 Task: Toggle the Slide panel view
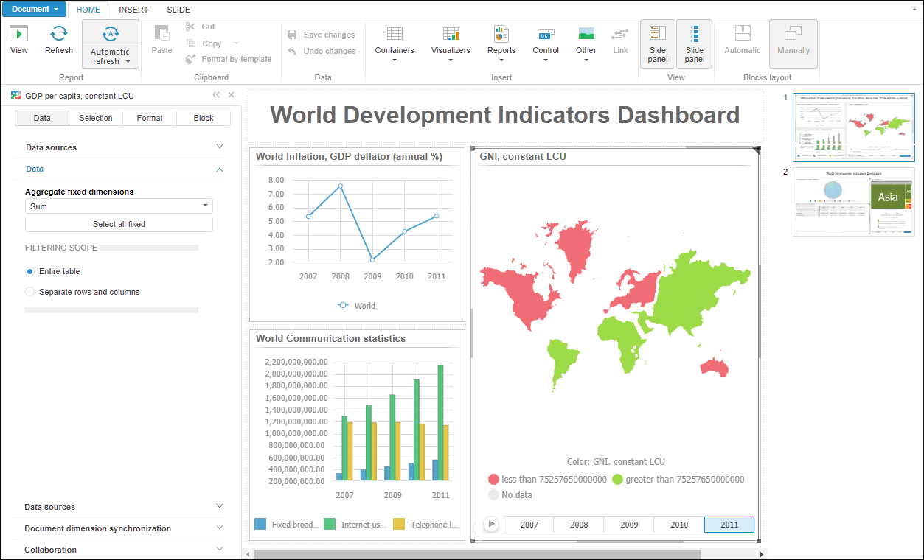point(694,43)
